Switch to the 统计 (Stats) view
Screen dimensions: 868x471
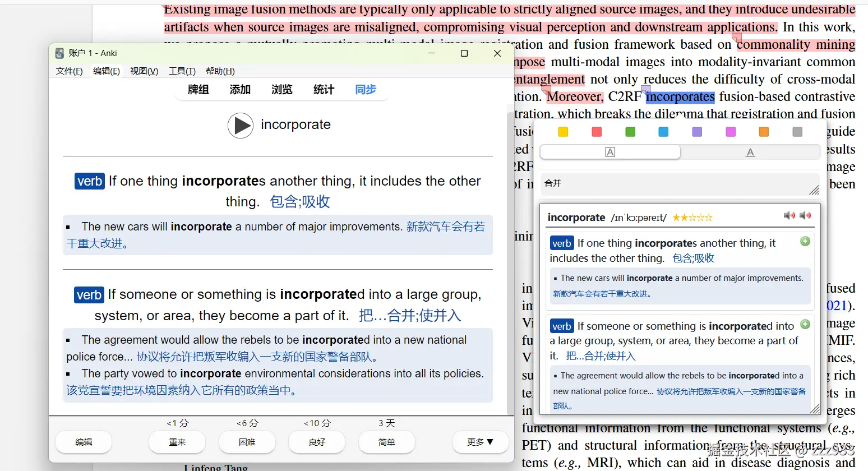[324, 89]
